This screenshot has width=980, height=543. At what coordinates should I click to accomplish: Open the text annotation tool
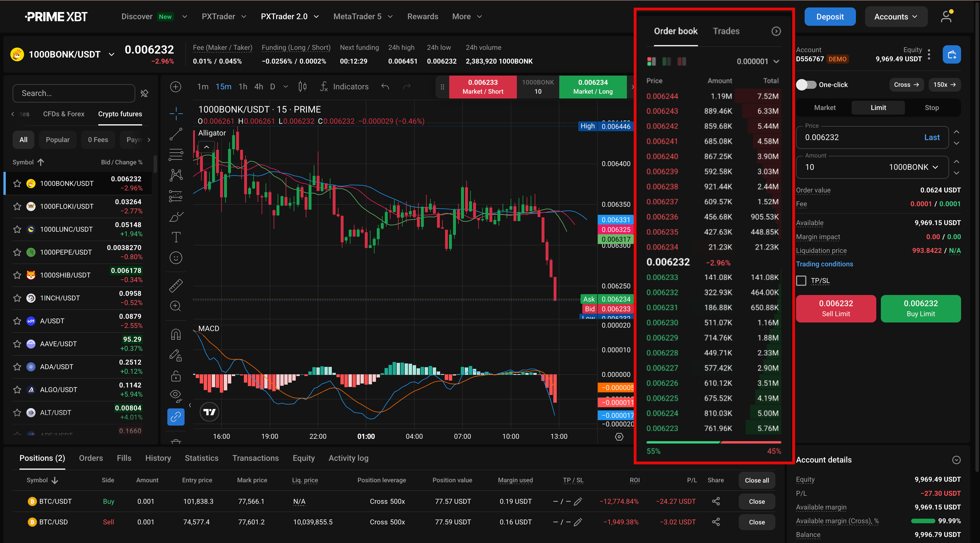tap(176, 237)
